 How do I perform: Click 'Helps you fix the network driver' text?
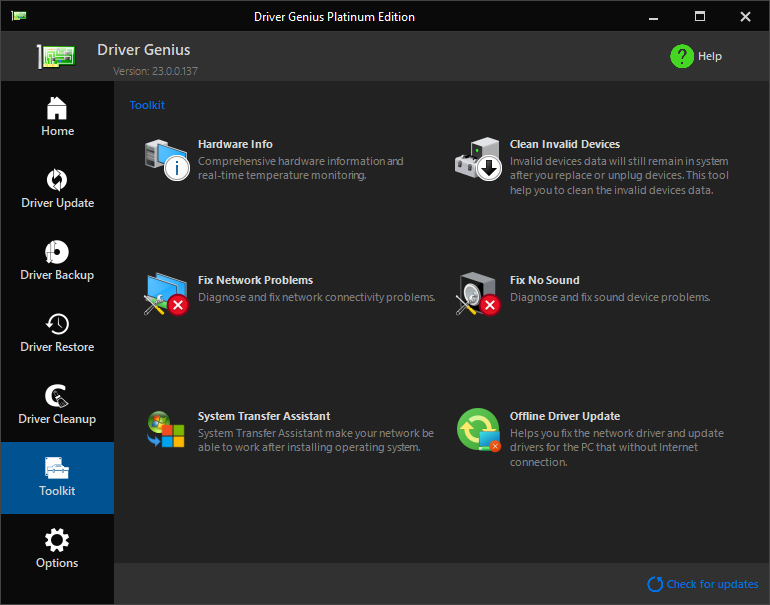click(x=617, y=447)
